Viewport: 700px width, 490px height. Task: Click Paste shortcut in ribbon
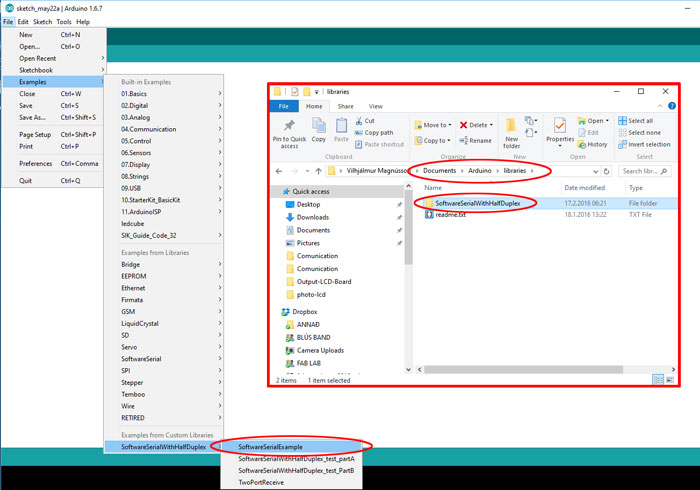[379, 145]
